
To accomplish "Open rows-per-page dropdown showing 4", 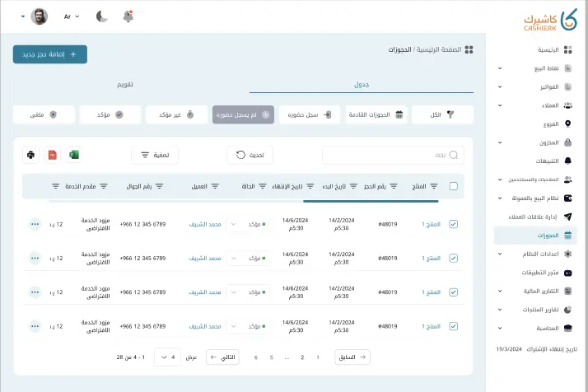I will 168,357.
